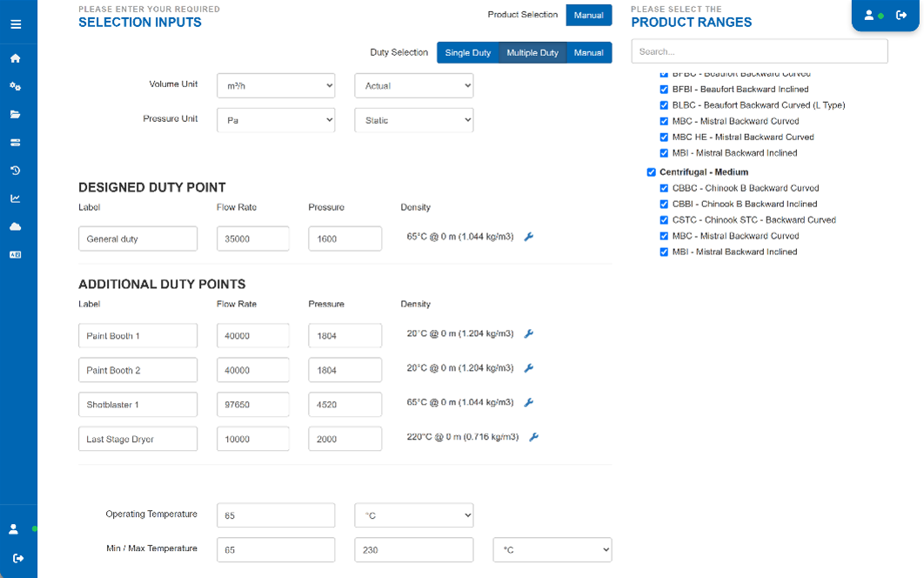Open the folder icon in sidebar
The width and height of the screenshot is (924, 578).
coord(16,114)
